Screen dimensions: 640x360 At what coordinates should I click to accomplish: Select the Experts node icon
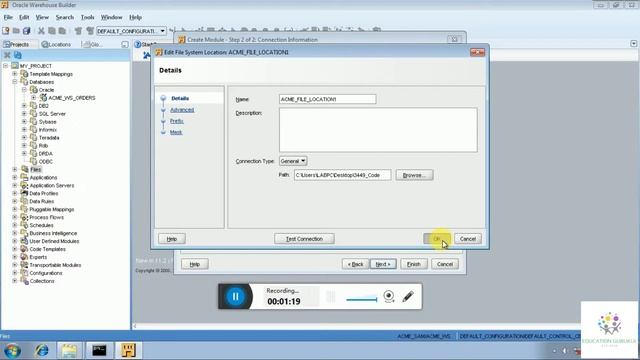[x=24, y=257]
